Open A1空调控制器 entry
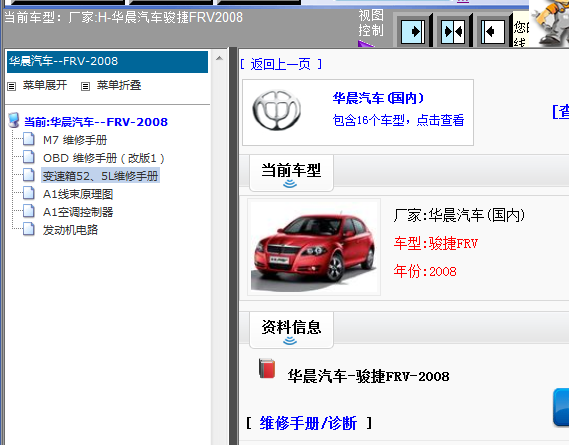 tap(78, 212)
